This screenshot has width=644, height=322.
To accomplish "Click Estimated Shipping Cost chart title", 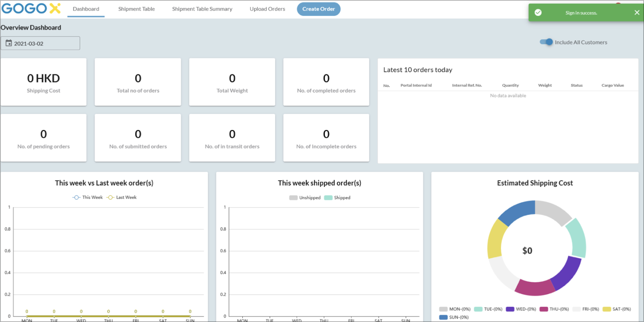I will (535, 183).
